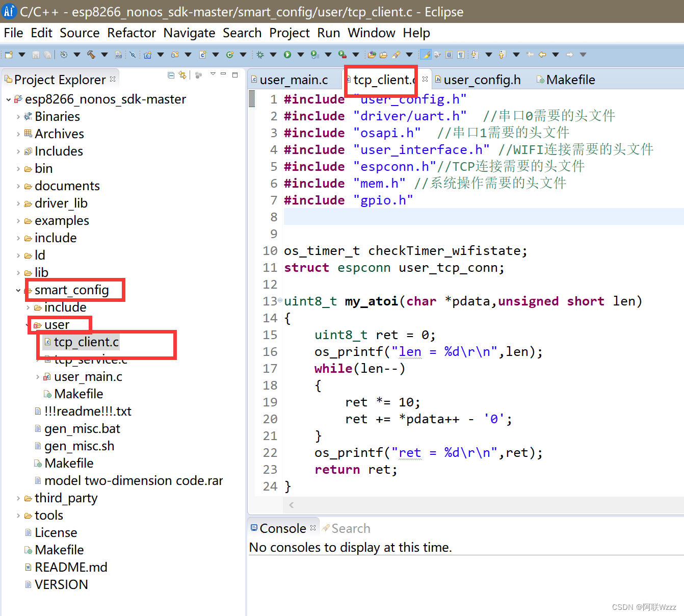Open the Navigate menu
Image resolution: width=684 pixels, height=616 pixels.
189,33
